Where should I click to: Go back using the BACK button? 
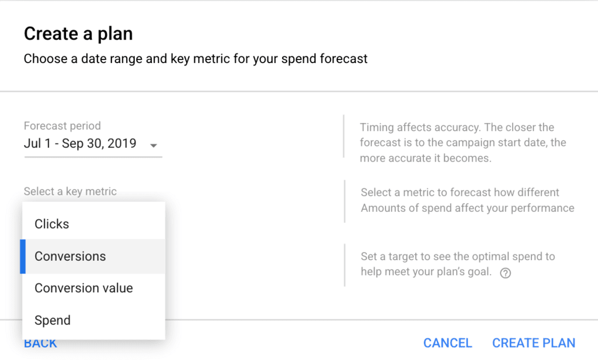40,344
